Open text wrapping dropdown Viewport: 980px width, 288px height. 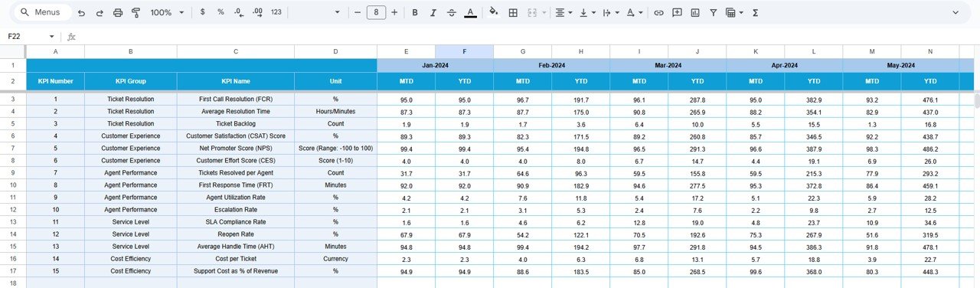pos(610,12)
